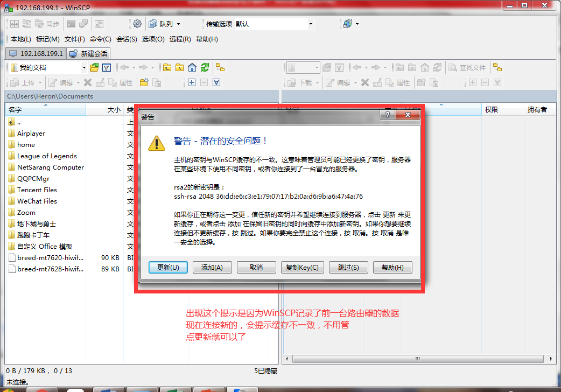Switch to the 192.168.199.1 session tab
The height and width of the screenshot is (392, 561).
click(x=36, y=53)
